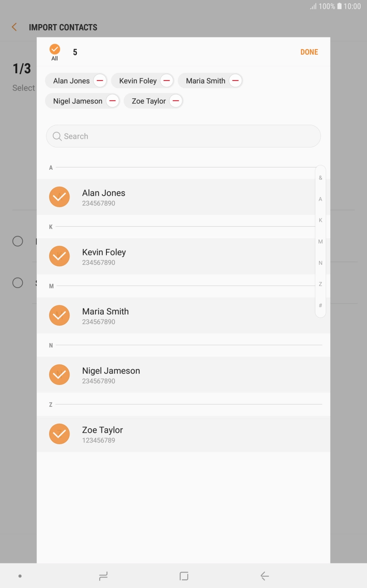Uncheck the All contacts checkbox

coord(55,49)
